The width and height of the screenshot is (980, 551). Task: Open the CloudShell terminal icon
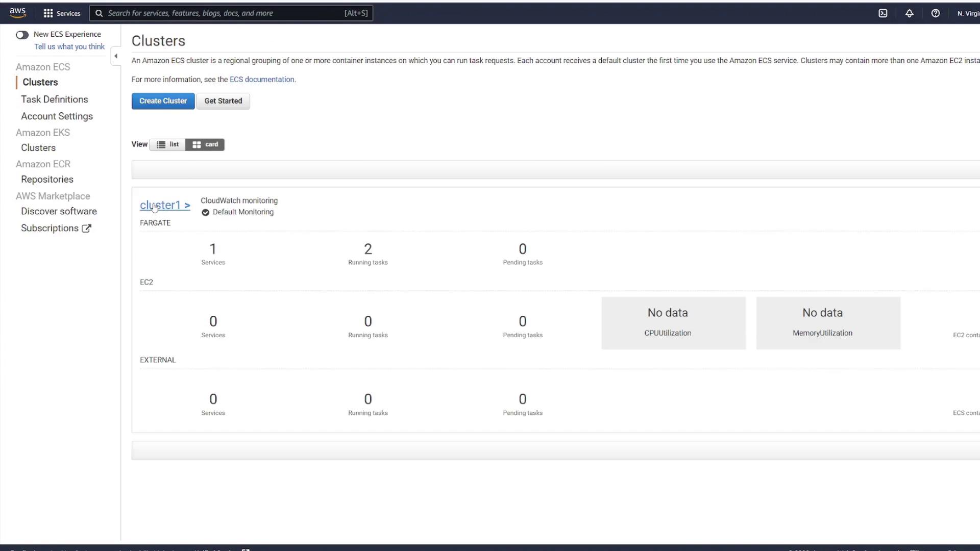click(x=883, y=13)
